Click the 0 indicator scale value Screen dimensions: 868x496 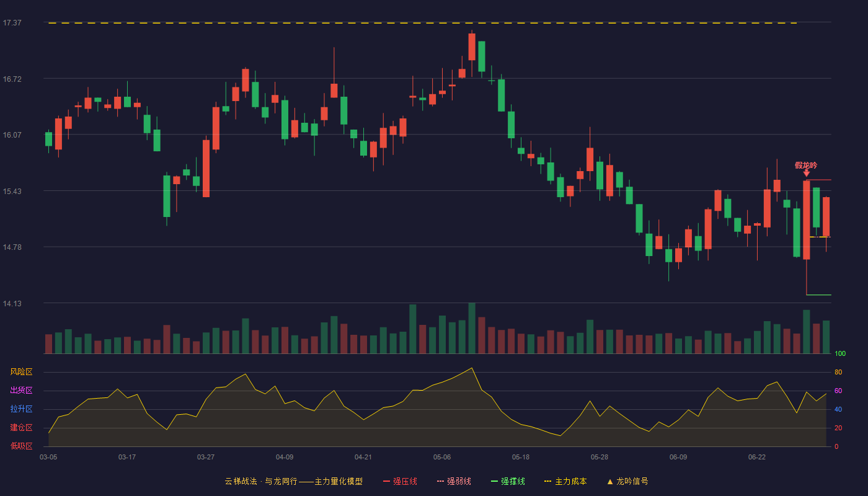[836, 447]
